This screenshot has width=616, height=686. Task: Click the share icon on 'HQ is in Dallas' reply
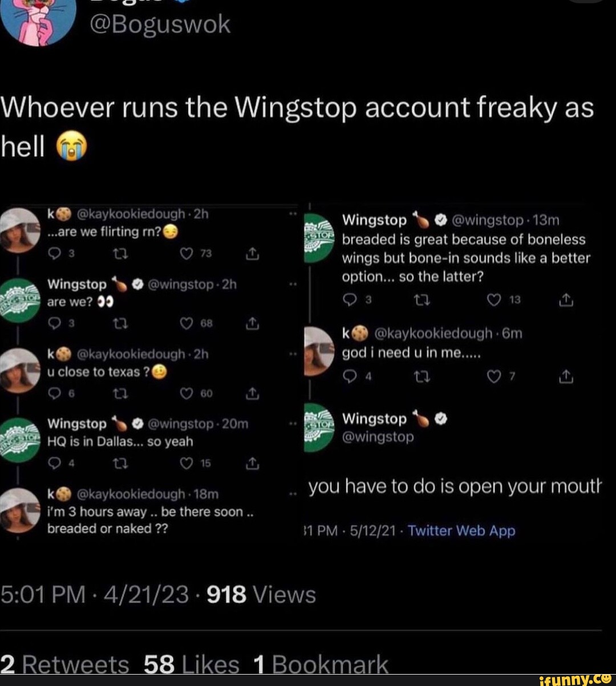(x=252, y=463)
